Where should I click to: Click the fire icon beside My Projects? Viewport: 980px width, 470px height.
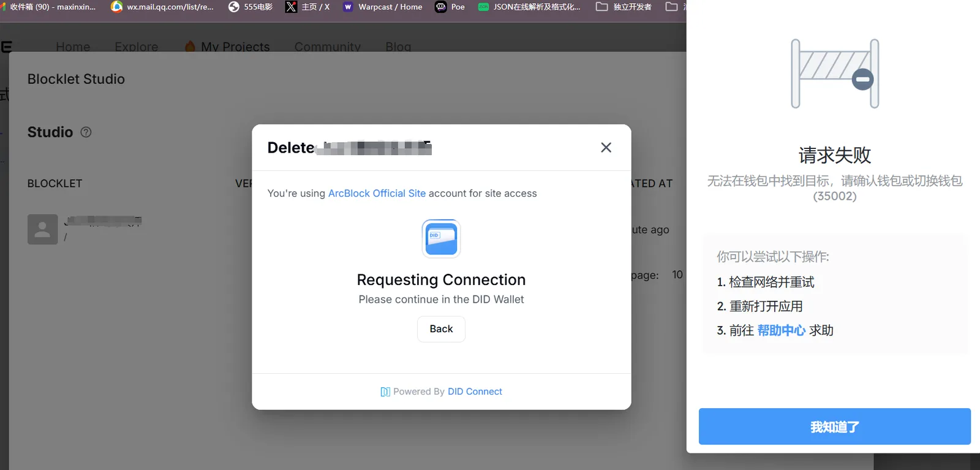point(190,47)
